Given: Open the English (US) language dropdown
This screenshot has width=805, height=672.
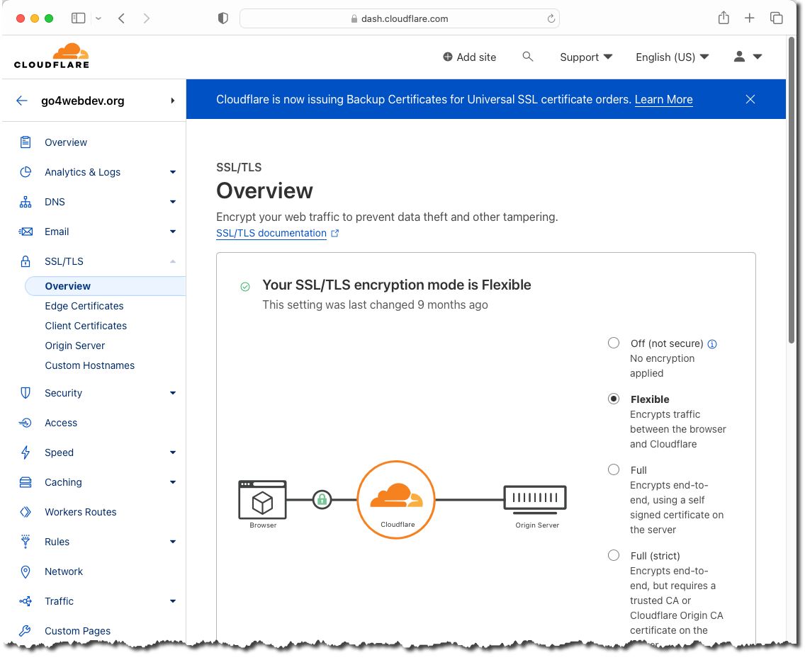Looking at the screenshot, I should click(672, 57).
